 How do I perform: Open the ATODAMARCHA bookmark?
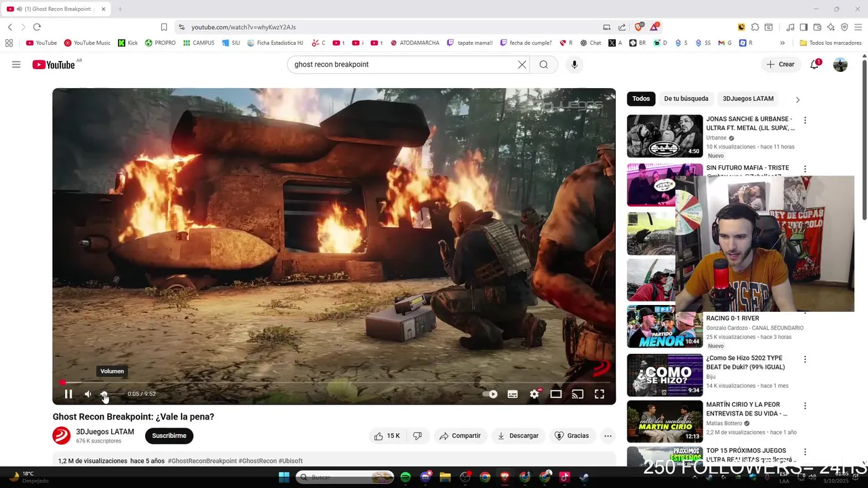tap(414, 43)
